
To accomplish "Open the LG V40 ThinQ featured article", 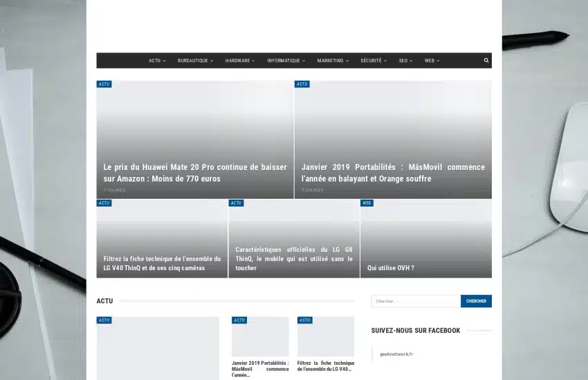I will click(162, 263).
